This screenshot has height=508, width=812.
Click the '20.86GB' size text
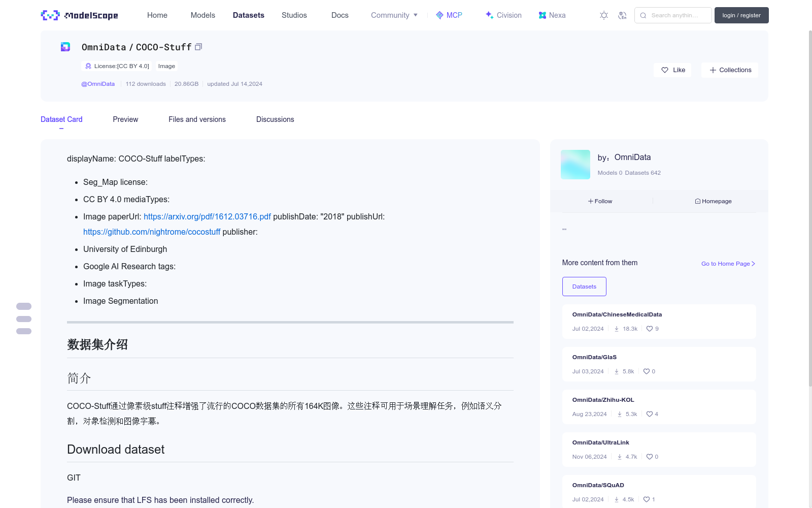coord(186,84)
